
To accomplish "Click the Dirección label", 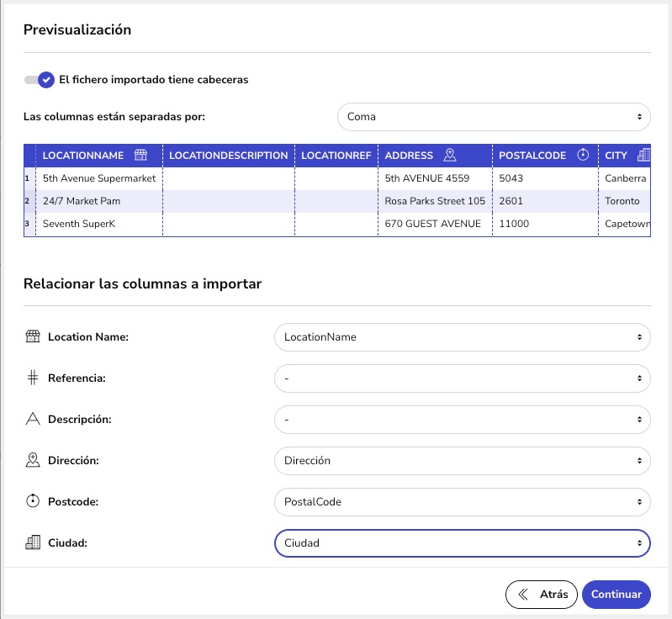I will (x=73, y=460).
